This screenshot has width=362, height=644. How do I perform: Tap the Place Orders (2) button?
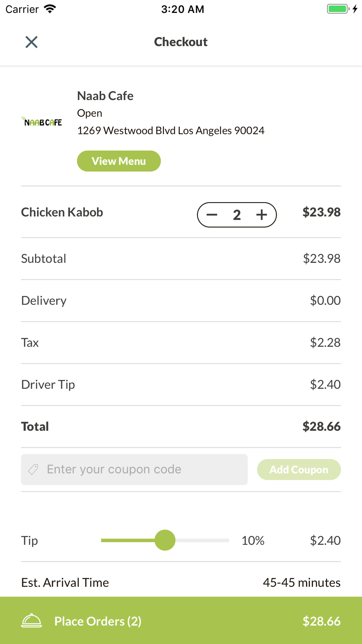(x=181, y=620)
